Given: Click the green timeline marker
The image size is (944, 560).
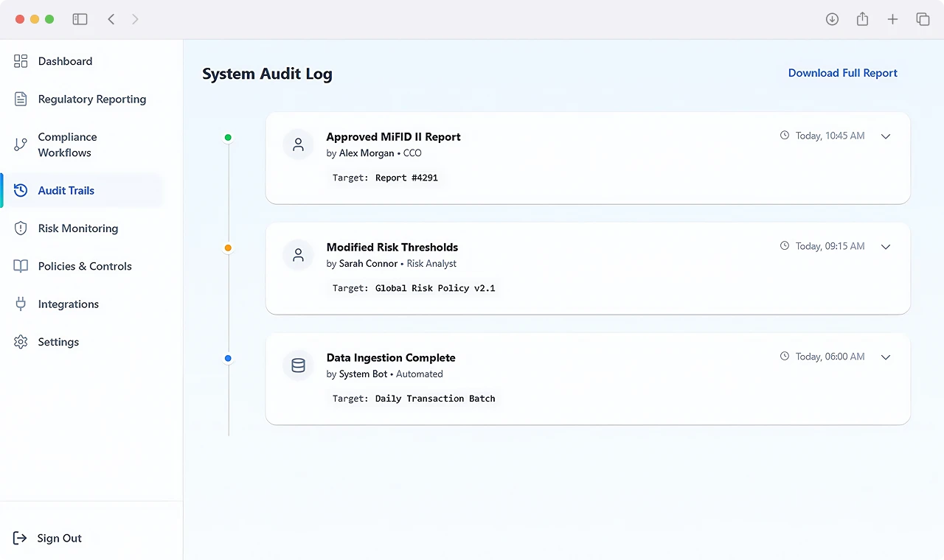Looking at the screenshot, I should click(228, 138).
